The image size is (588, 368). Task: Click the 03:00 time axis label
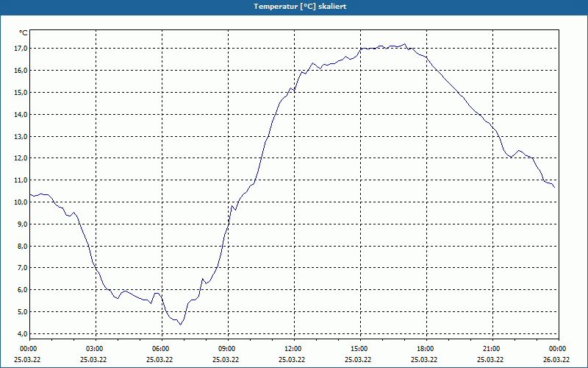click(96, 349)
